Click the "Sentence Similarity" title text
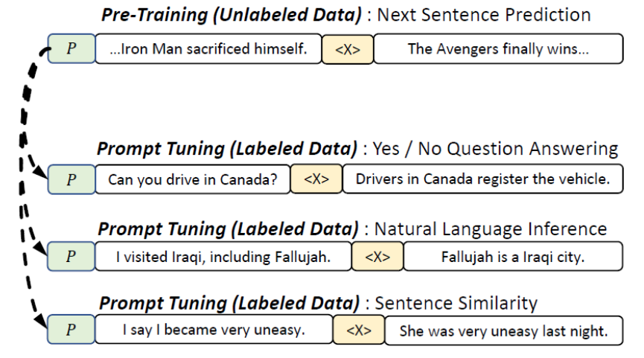Viewport: 644px width, 358px height. pos(456,303)
